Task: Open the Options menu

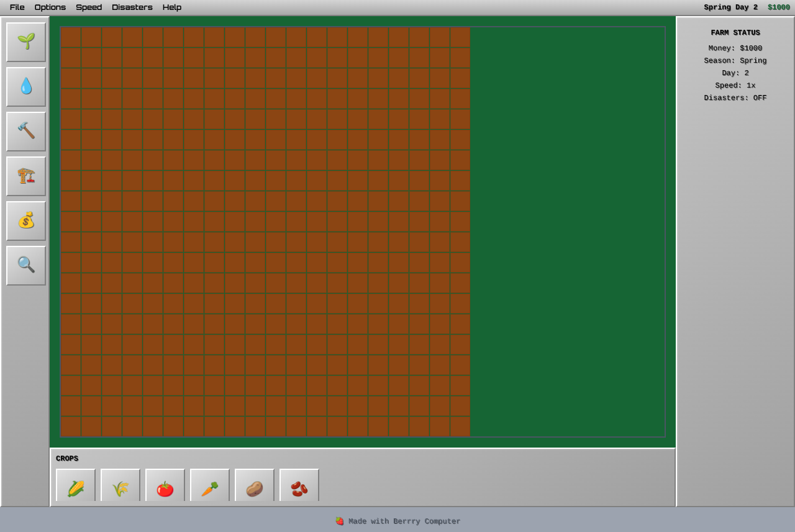Action: pos(50,7)
